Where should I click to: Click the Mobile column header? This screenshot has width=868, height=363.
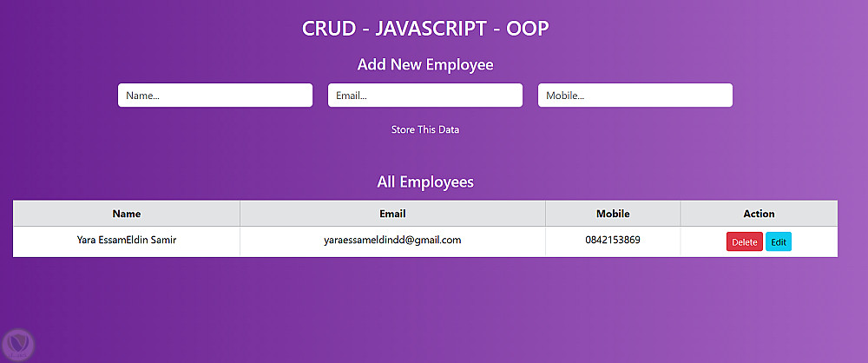(613, 214)
